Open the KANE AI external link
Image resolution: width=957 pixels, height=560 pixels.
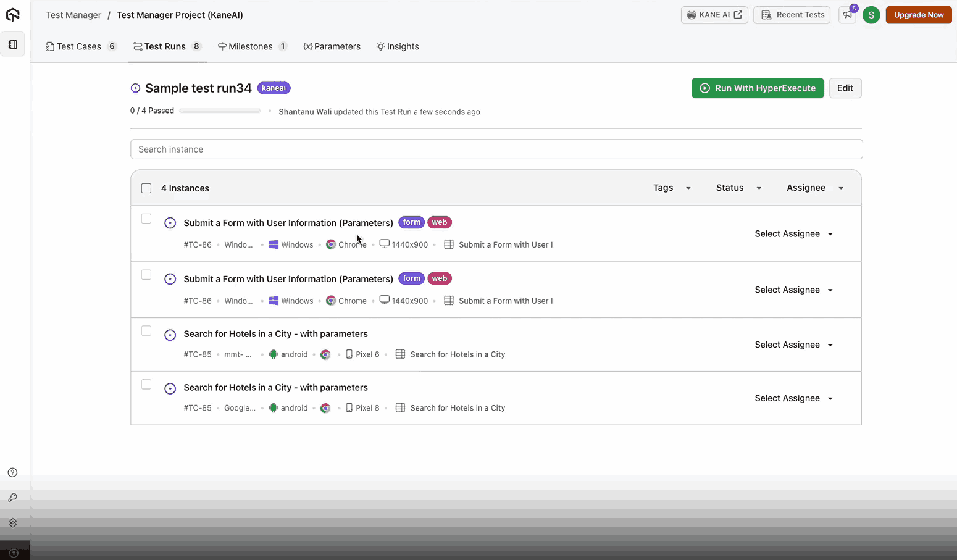click(714, 15)
